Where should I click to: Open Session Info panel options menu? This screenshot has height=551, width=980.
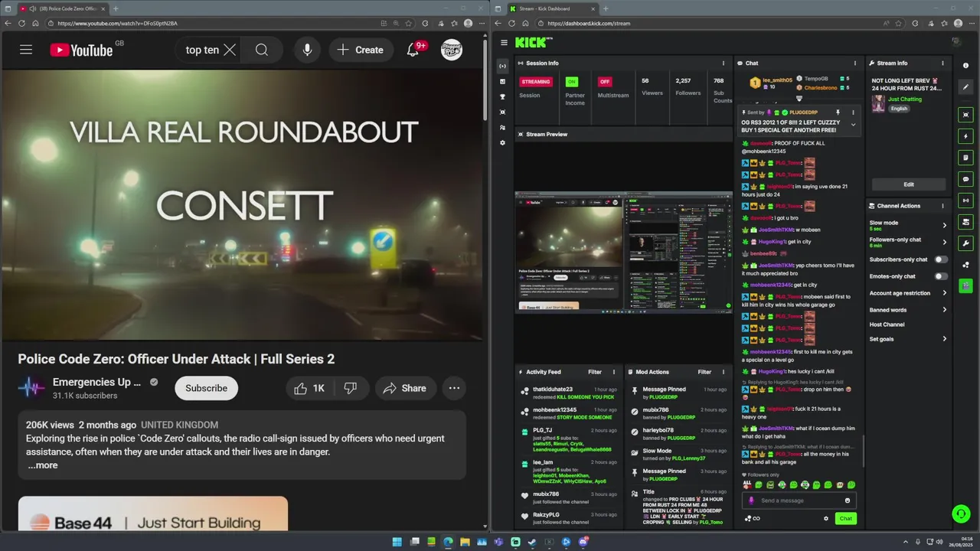[724, 64]
